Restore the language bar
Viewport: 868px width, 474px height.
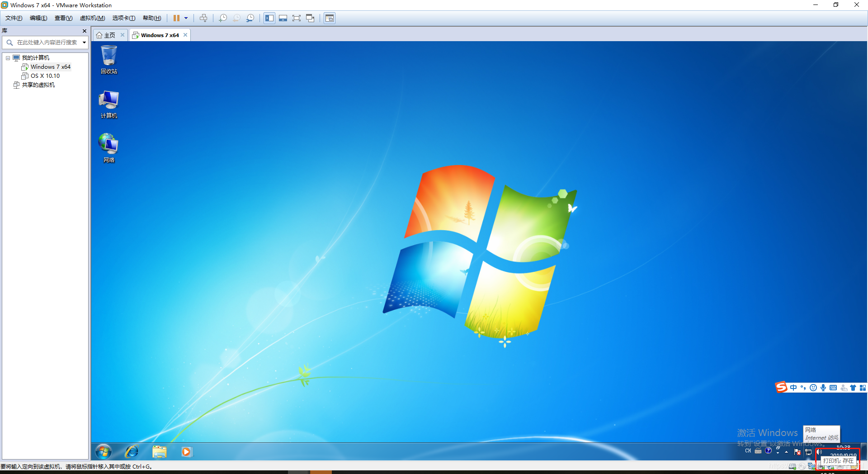pos(778,448)
